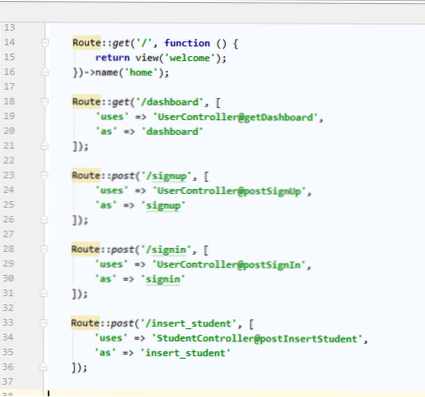Collapse the fold marker at line 33
Viewport: 425px width, 397px height.
click(43, 323)
